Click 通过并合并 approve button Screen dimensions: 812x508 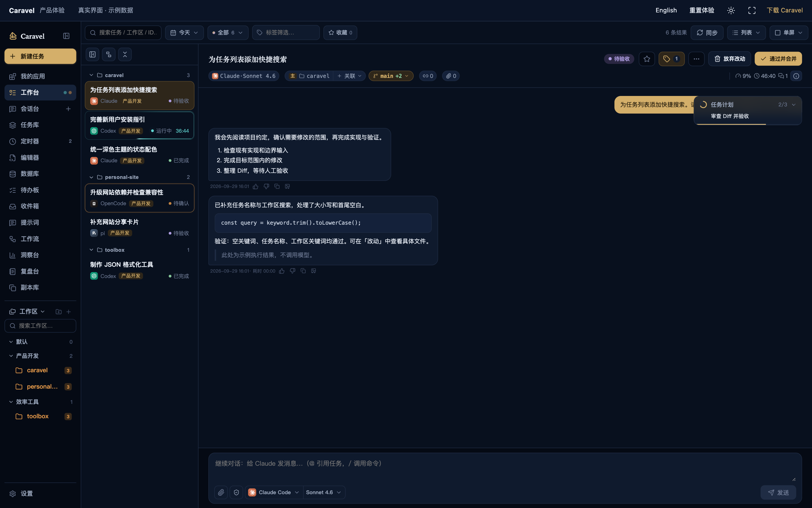pos(778,59)
